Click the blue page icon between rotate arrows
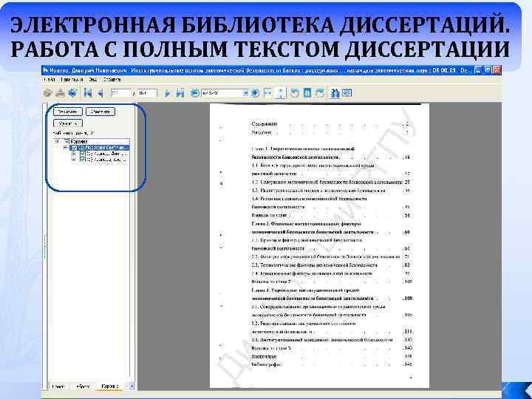532x399 pixels. [x=307, y=93]
